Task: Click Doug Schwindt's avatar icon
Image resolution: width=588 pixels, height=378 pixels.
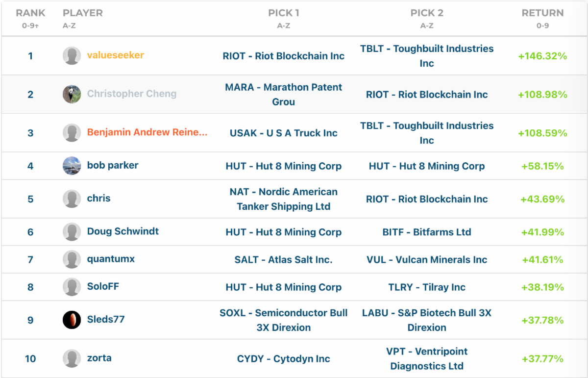Action: point(72,232)
